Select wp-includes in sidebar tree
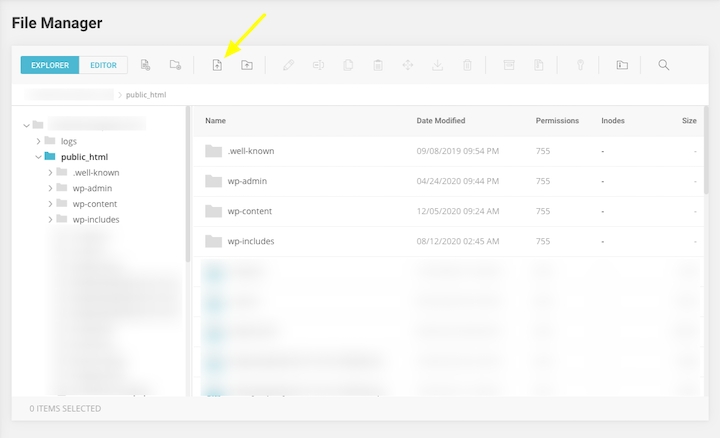Screen dimensions: 720x438 pyautogui.click(x=96, y=219)
